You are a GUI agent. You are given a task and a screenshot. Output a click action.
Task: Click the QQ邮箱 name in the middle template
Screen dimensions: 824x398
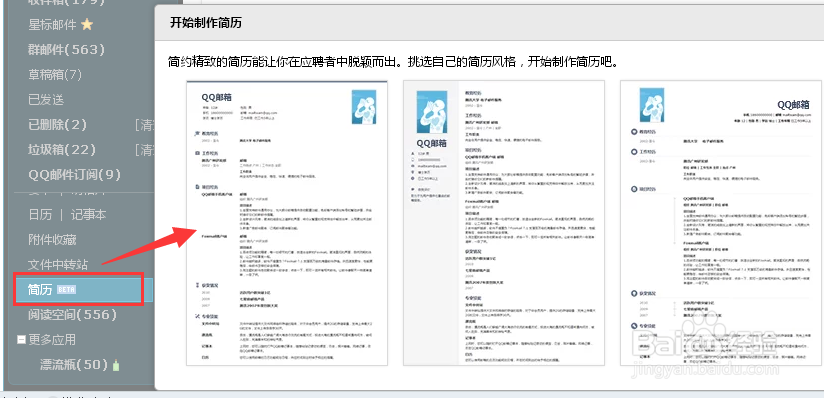431,143
